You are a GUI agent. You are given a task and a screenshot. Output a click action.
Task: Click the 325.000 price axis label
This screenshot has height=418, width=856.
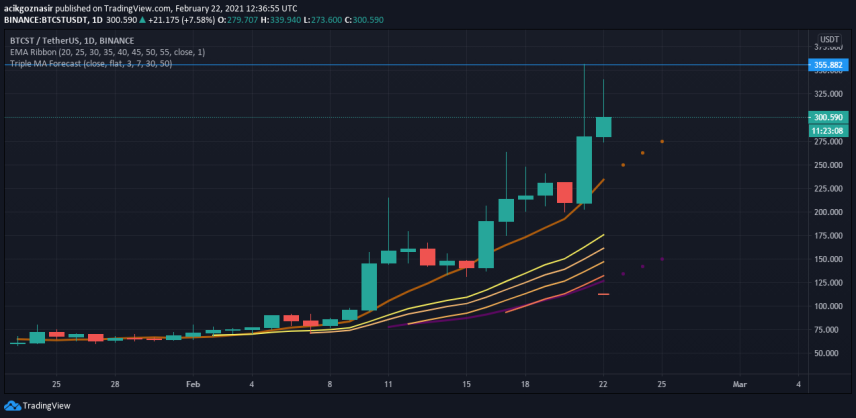828,94
